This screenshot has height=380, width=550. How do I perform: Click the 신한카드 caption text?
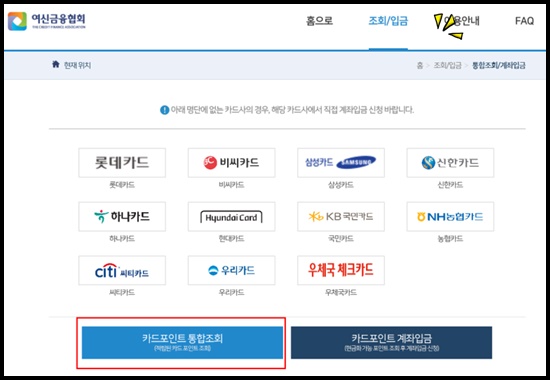[450, 185]
